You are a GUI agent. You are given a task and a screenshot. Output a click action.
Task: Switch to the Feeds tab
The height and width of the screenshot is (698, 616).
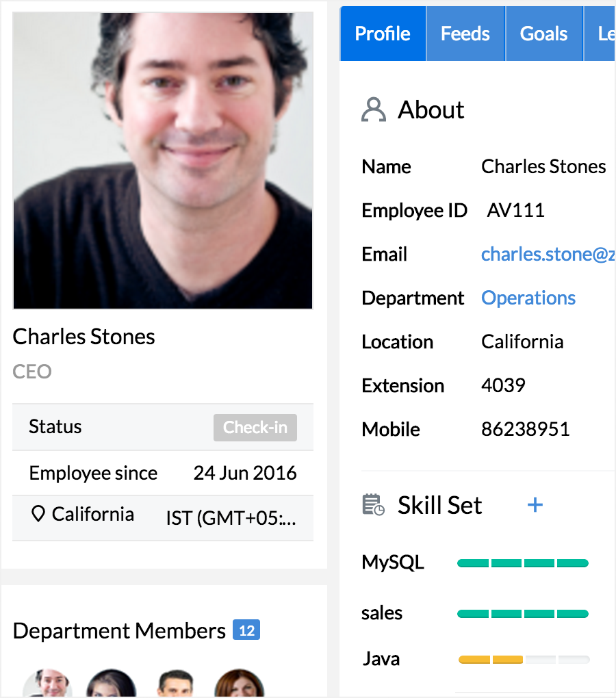465,34
